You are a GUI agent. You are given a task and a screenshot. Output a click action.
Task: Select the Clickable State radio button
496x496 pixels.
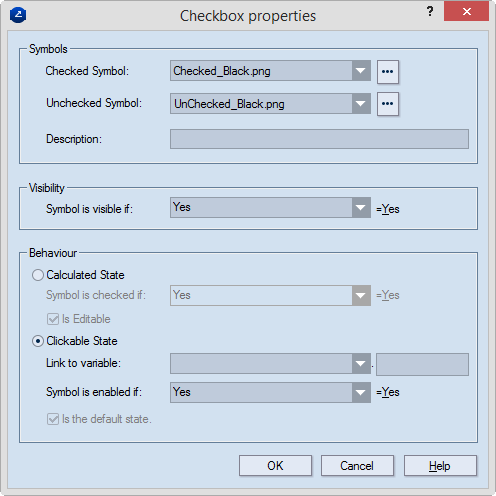[38, 341]
